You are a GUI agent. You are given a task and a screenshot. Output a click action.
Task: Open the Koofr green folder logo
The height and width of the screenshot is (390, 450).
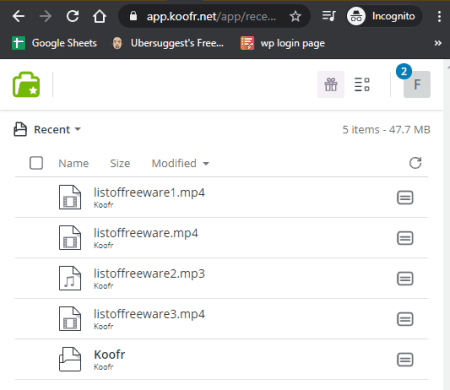pyautogui.click(x=26, y=85)
